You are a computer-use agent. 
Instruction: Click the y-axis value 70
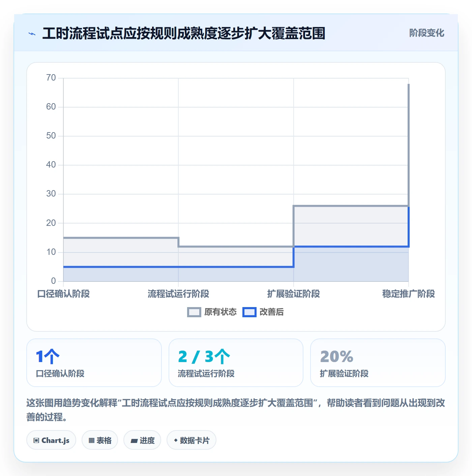pyautogui.click(x=51, y=78)
